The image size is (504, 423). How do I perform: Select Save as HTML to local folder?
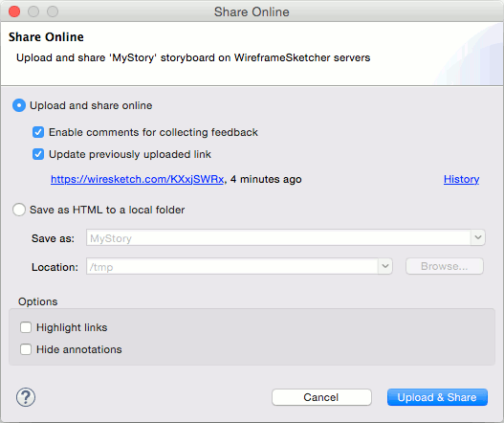[x=19, y=210]
